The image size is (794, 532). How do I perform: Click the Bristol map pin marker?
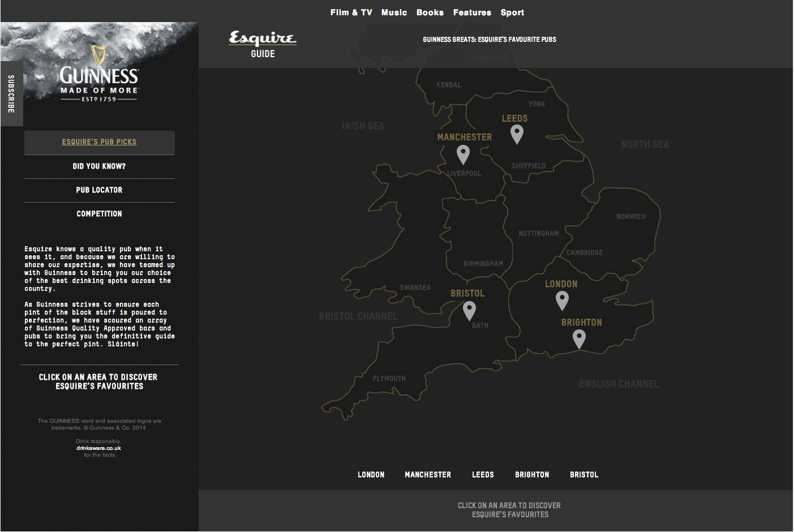469,311
